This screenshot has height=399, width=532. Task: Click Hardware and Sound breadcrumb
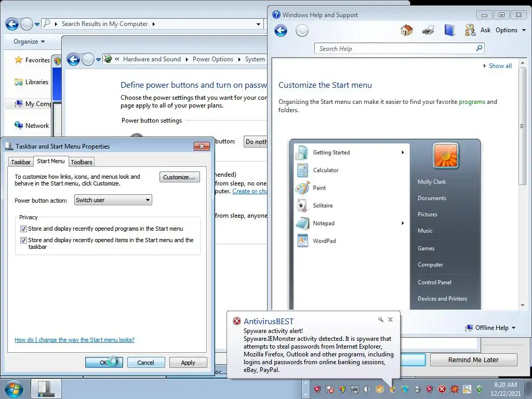152,59
